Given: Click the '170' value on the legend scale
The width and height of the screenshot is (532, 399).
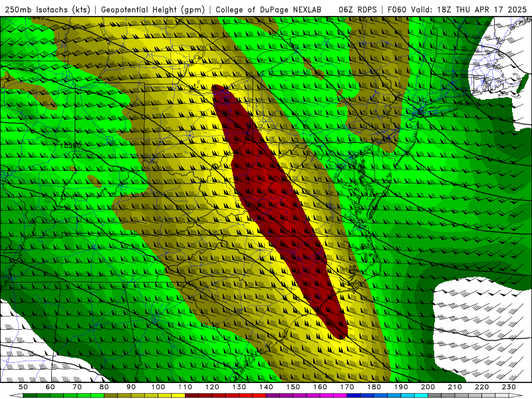Looking at the screenshot, I should [347, 387].
